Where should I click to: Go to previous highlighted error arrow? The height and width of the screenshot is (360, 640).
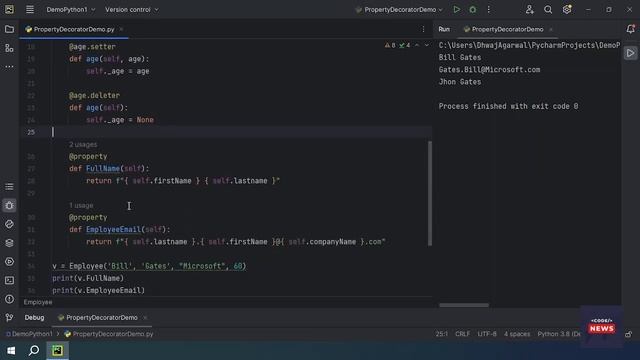click(x=417, y=45)
